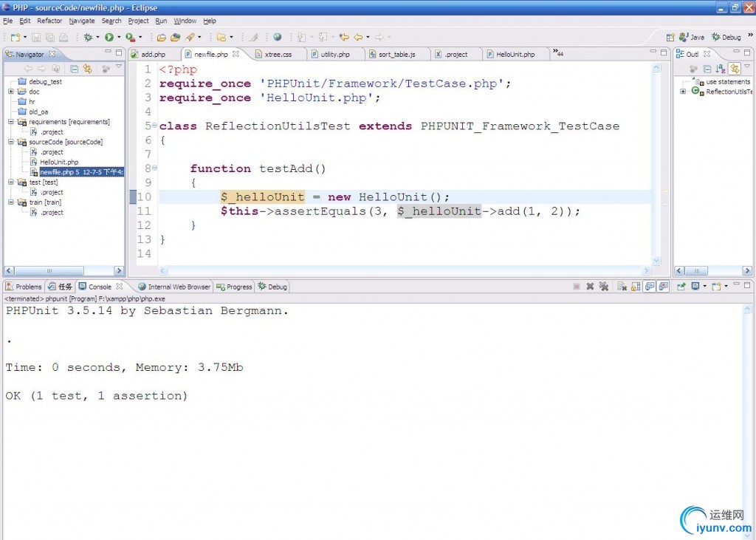Click the Back navigation arrow in toolbar
Screen dimensions: 756x540
coord(358,37)
